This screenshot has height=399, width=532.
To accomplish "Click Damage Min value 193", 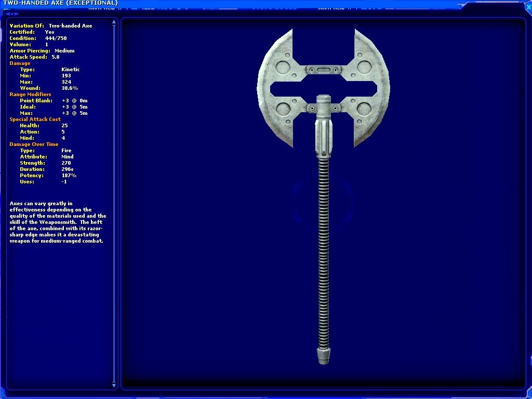I will pyautogui.click(x=66, y=76).
